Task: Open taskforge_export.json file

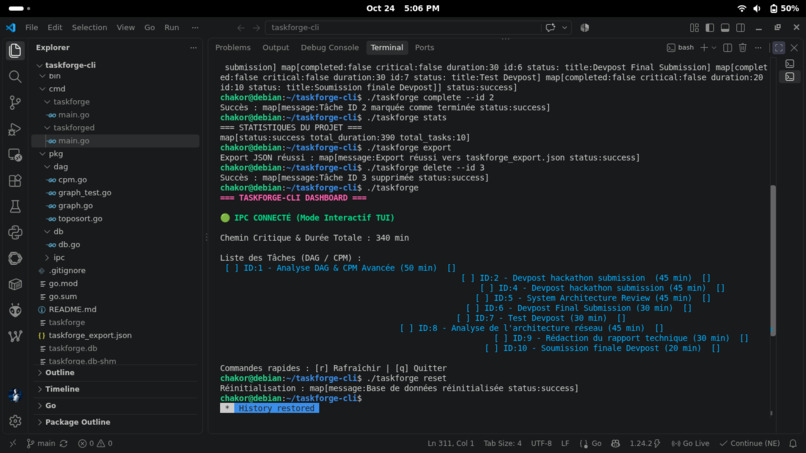Action: 90,335
